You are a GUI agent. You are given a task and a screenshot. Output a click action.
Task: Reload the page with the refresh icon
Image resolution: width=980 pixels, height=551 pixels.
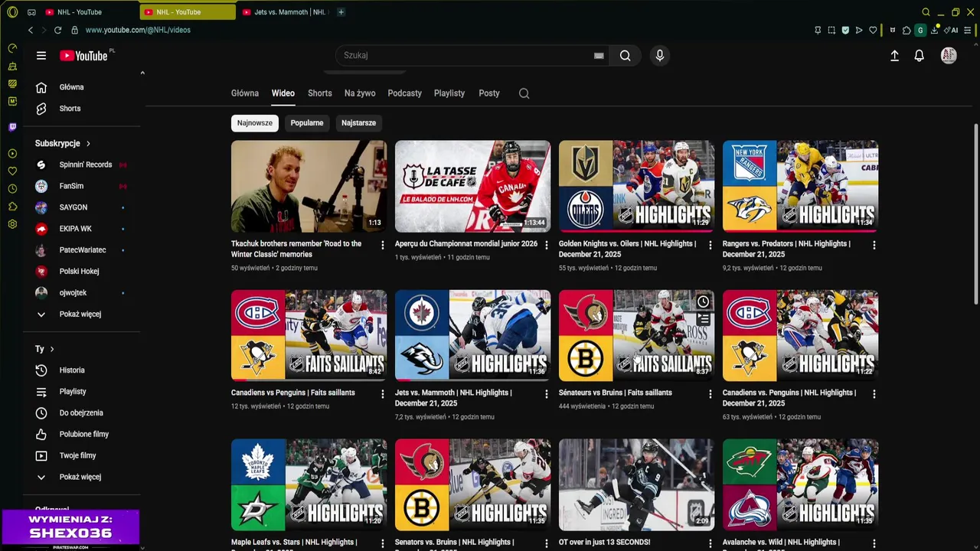[57, 30]
